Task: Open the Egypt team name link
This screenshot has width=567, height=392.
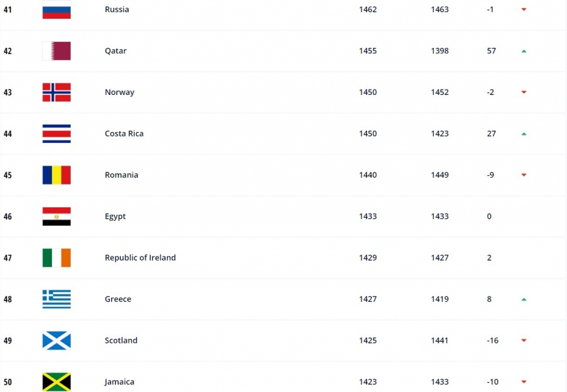Action: click(115, 217)
